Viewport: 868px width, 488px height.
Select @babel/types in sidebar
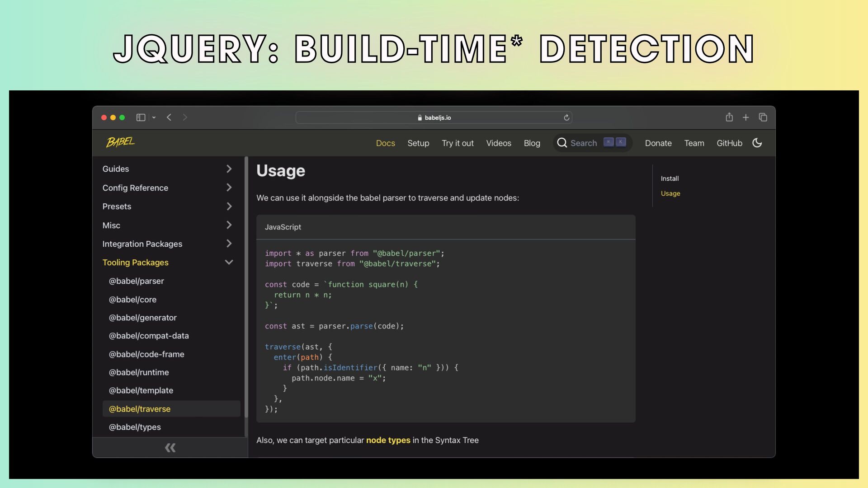(135, 427)
